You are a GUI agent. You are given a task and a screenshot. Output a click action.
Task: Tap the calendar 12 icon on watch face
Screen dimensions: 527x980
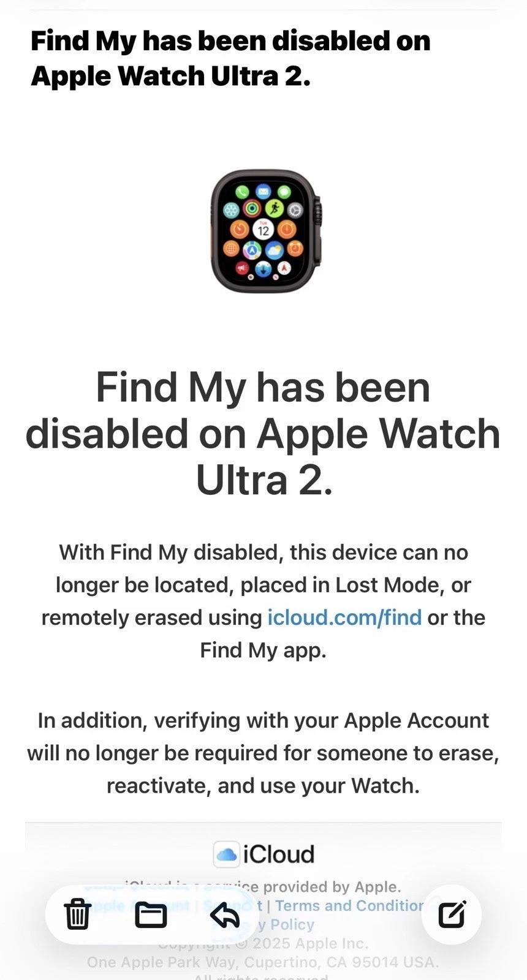click(263, 230)
